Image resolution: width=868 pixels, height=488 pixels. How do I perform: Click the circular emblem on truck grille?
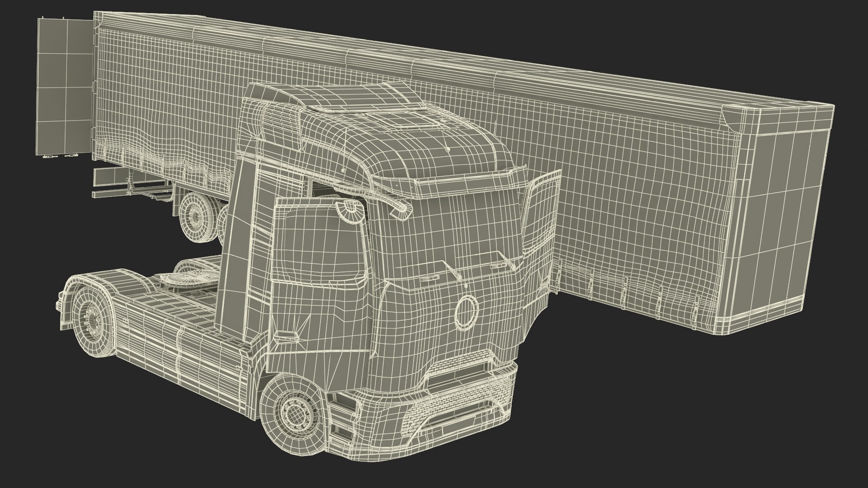tap(466, 312)
